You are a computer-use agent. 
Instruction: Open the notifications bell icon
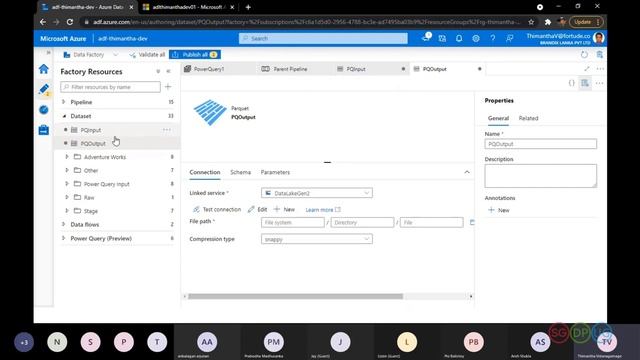click(459, 38)
